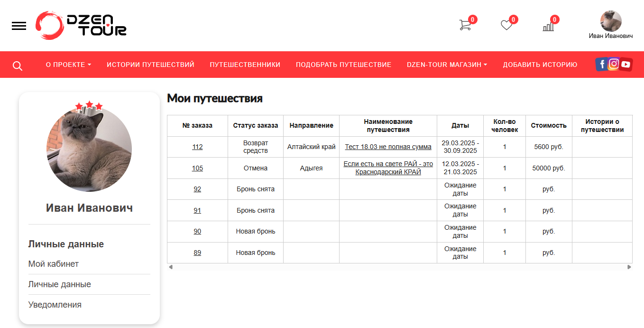Image resolution: width=644 pixels, height=328 pixels.
Task: Expand the О ПРОЕКТЕ dropdown menu
Action: point(68,65)
